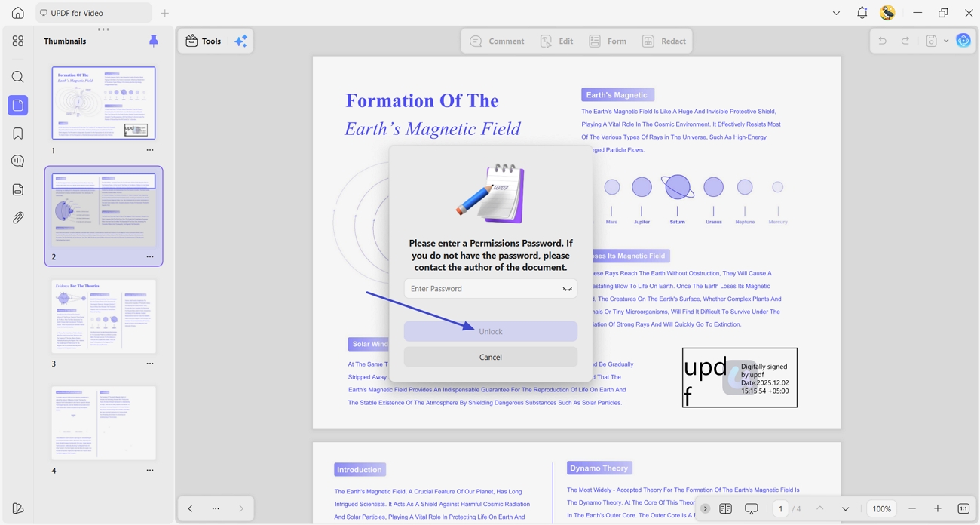Expand the tab list dropdown arrow
This screenshot has height=525, width=980.
point(836,13)
